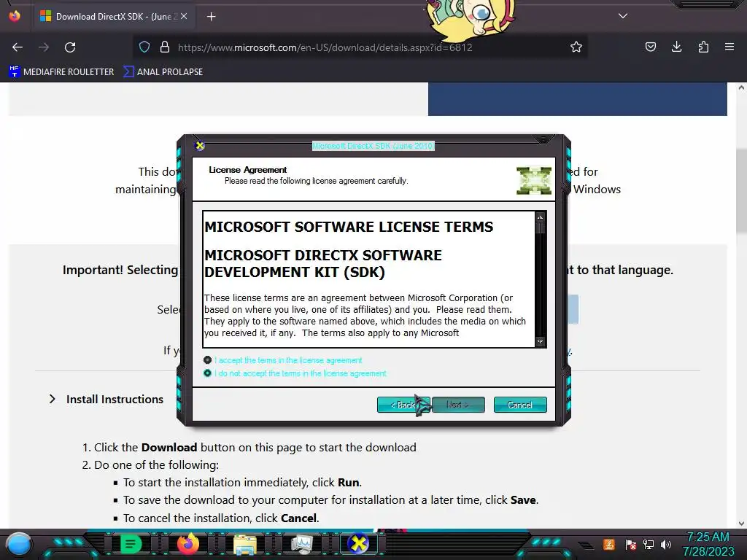Click the site padlock security icon
This screenshot has height=560, width=747.
click(x=165, y=47)
